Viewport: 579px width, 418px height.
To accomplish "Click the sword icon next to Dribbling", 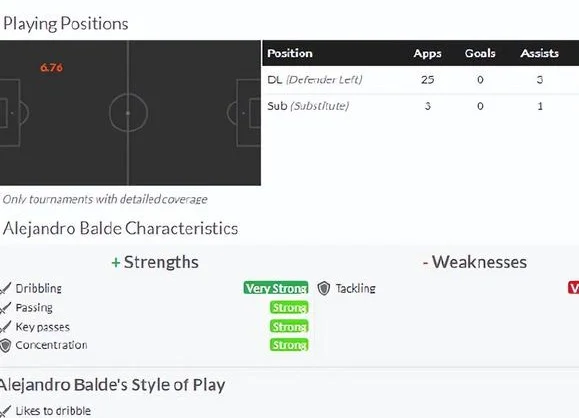I will click(x=5, y=288).
